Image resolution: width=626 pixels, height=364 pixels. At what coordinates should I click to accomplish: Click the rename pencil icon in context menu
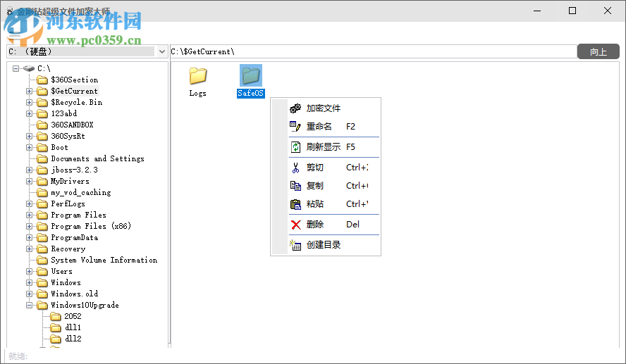click(x=295, y=127)
